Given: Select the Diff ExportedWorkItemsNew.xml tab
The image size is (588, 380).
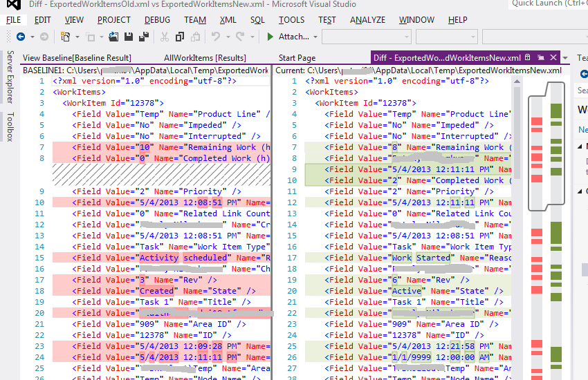Looking at the screenshot, I should point(447,57).
